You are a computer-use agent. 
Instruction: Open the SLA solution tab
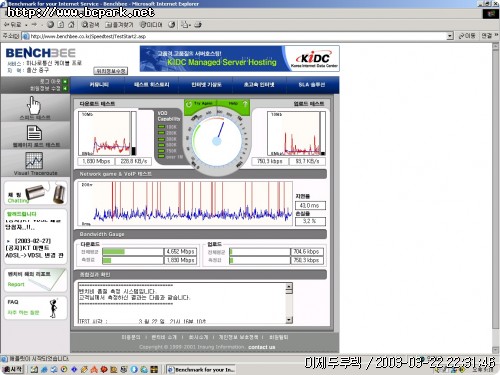(x=312, y=85)
